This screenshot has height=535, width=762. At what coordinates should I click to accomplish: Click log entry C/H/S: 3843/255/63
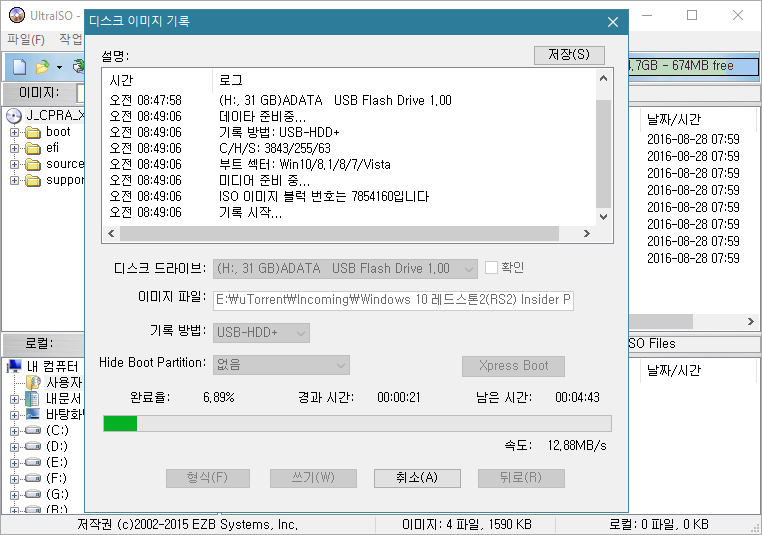pos(275,148)
